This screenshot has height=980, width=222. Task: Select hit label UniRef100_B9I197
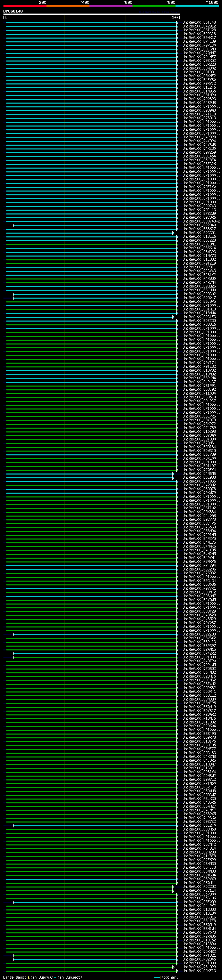tap(199, 466)
